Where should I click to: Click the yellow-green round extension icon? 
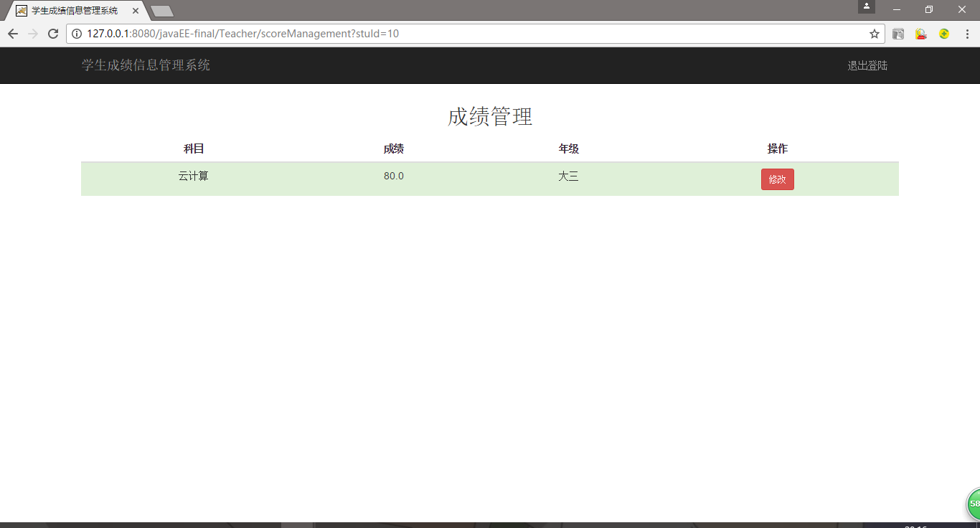coord(944,34)
